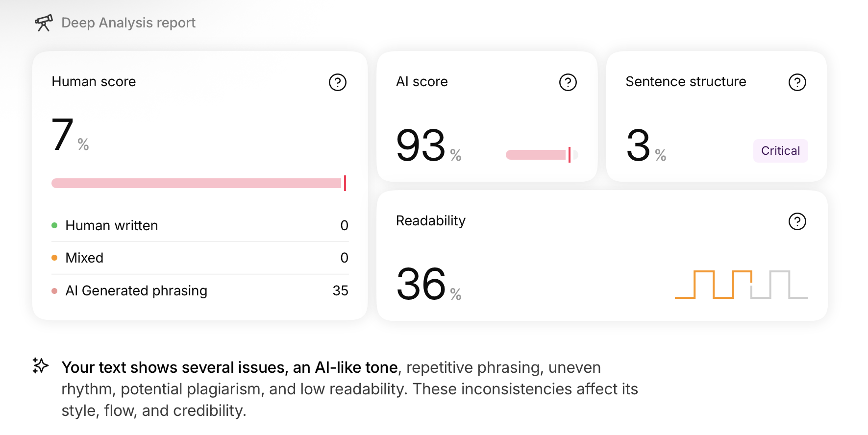Select the Human written row
This screenshot has width=868, height=435.
[x=200, y=225]
